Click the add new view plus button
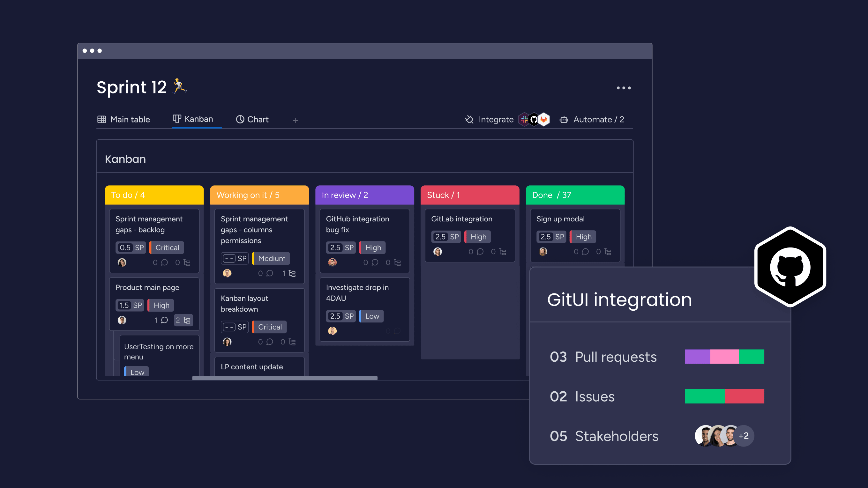 [296, 119]
